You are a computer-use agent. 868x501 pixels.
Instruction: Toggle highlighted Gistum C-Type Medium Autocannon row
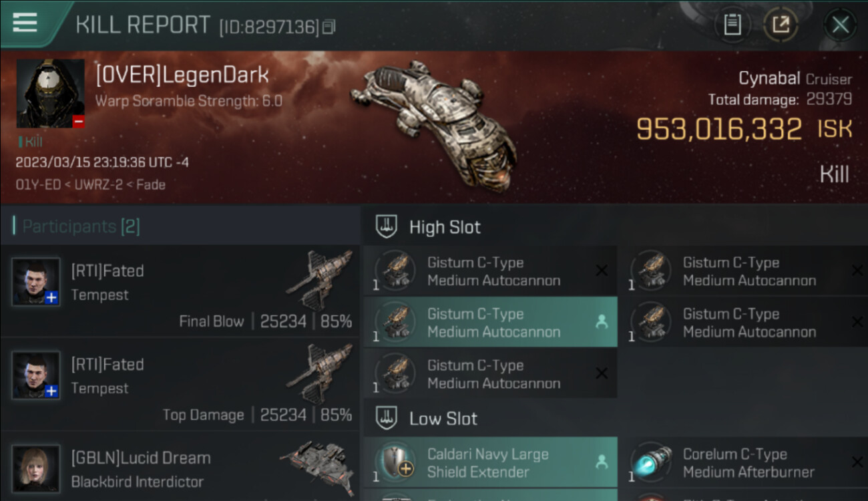pyautogui.click(x=490, y=323)
